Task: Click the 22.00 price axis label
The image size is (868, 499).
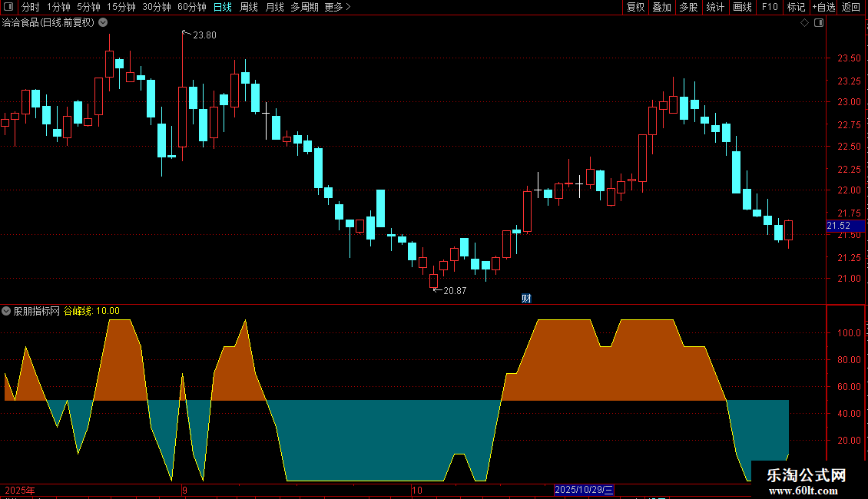Action: click(849, 190)
